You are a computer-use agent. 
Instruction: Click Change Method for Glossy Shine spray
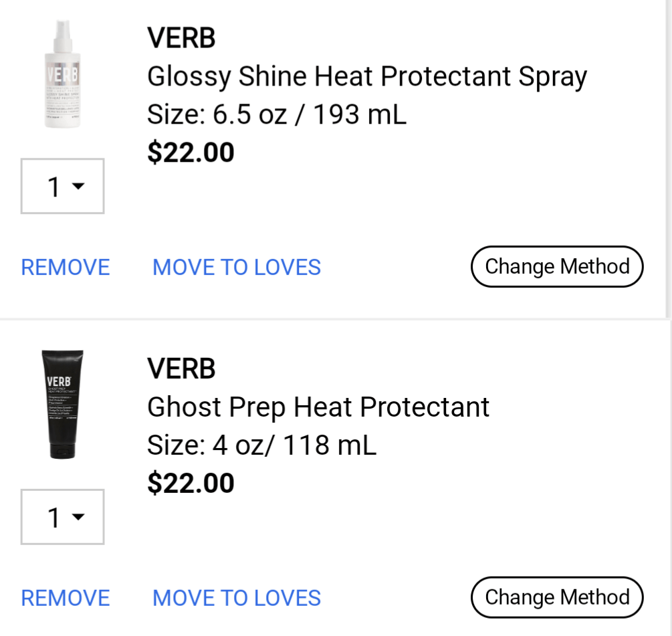coord(557,266)
